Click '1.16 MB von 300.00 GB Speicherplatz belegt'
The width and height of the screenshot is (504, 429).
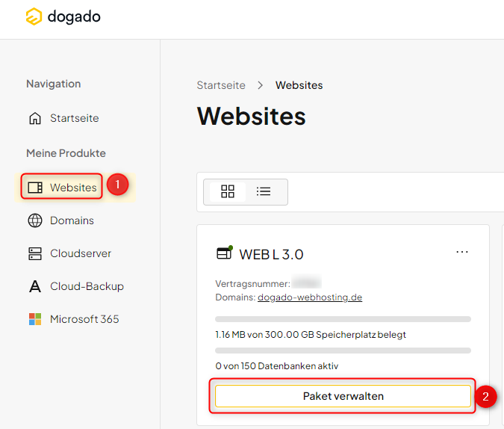point(311,335)
